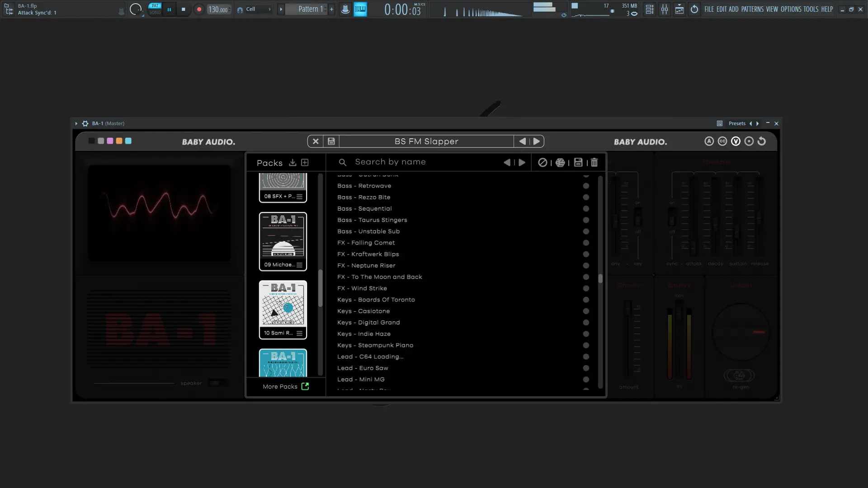Open the Cell snap dropdown
Screen dimensions: 868x488
259,9
